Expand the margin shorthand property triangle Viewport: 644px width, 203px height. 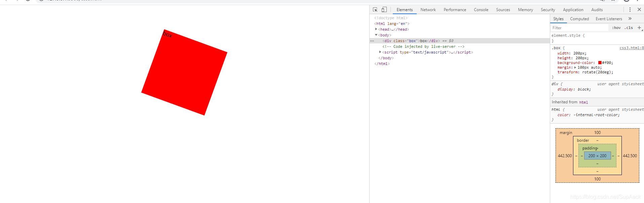pyautogui.click(x=575, y=68)
